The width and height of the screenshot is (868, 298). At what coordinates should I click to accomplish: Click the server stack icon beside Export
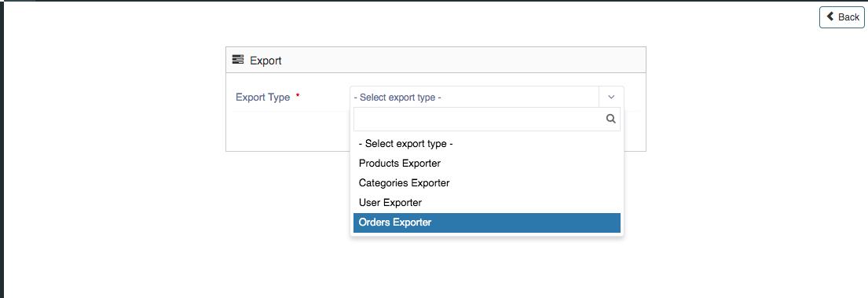(x=238, y=60)
